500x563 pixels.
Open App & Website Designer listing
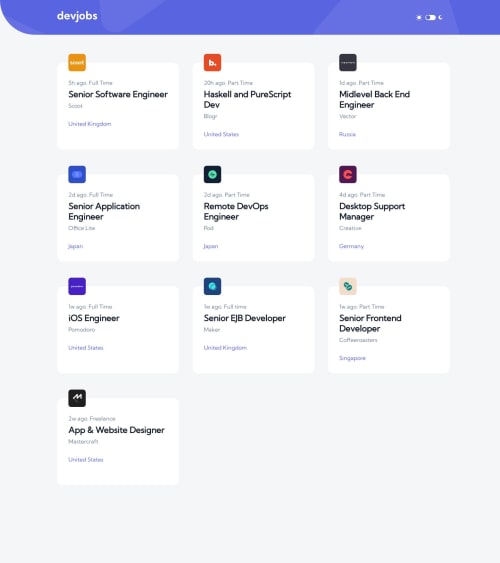click(116, 430)
